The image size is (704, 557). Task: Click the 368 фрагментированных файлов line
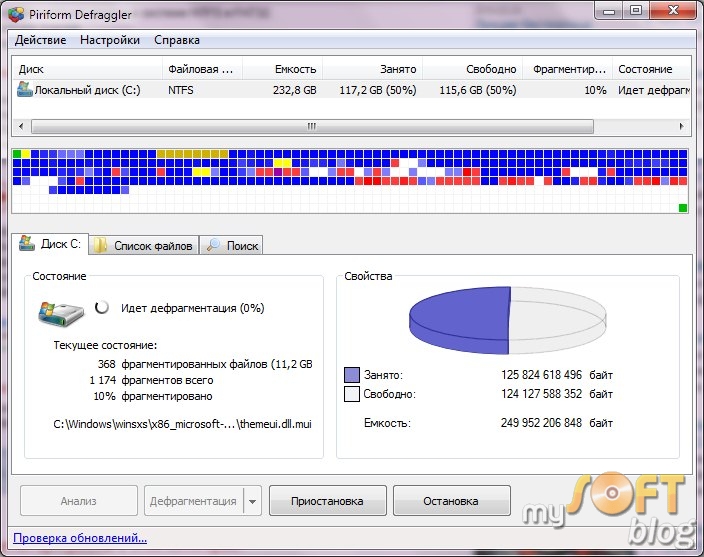(x=205, y=364)
